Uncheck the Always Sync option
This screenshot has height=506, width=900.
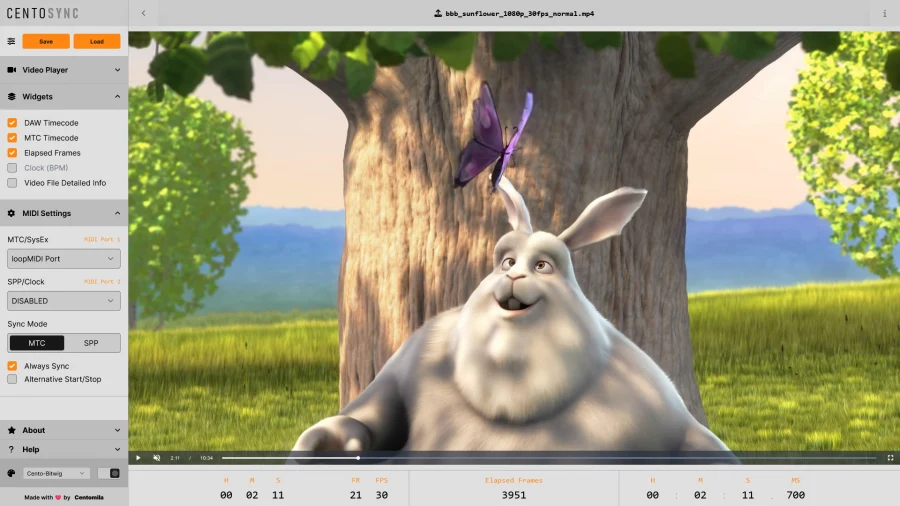click(x=12, y=365)
